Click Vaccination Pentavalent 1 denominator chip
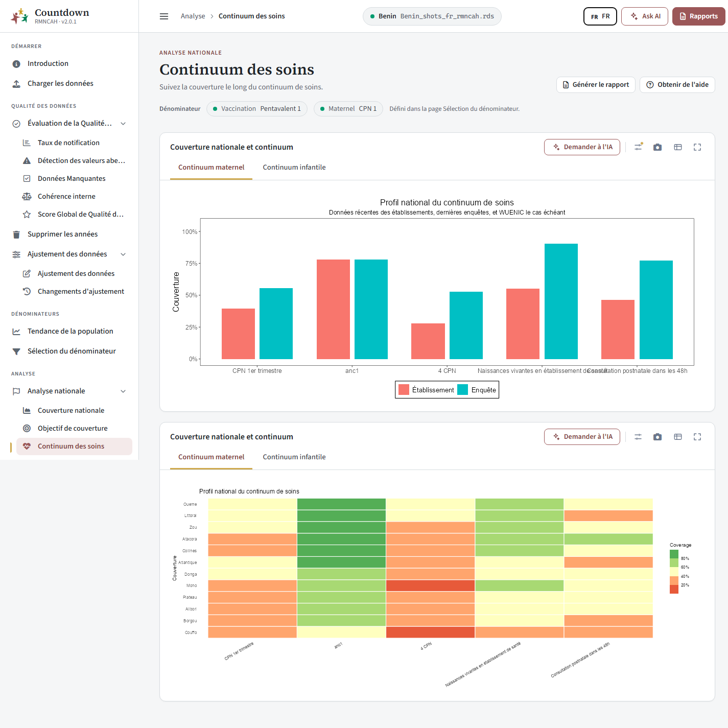This screenshot has height=728, width=728. coord(257,109)
